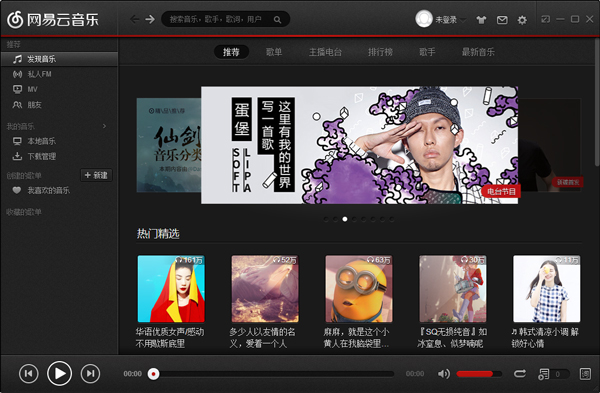Toggle the lyrics 词 icon
Image resolution: width=600 pixels, height=393 pixels.
[585, 374]
